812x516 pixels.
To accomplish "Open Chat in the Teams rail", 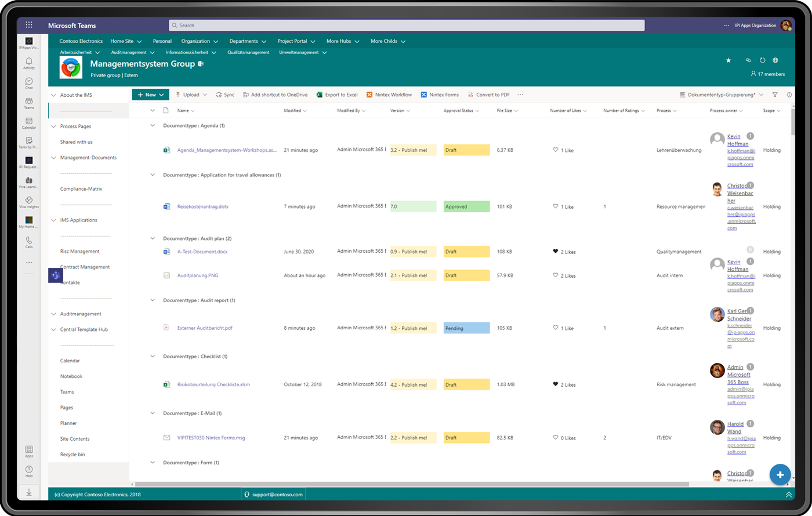I will 29,83.
